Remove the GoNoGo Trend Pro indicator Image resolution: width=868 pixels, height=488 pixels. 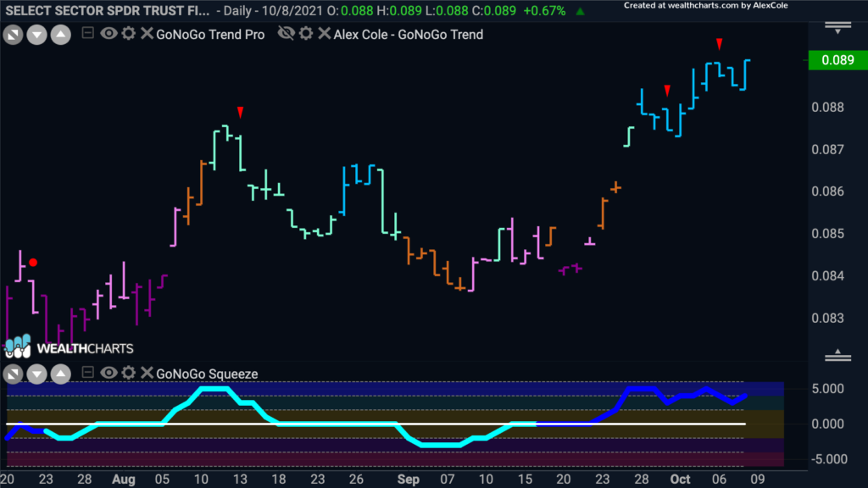[147, 34]
